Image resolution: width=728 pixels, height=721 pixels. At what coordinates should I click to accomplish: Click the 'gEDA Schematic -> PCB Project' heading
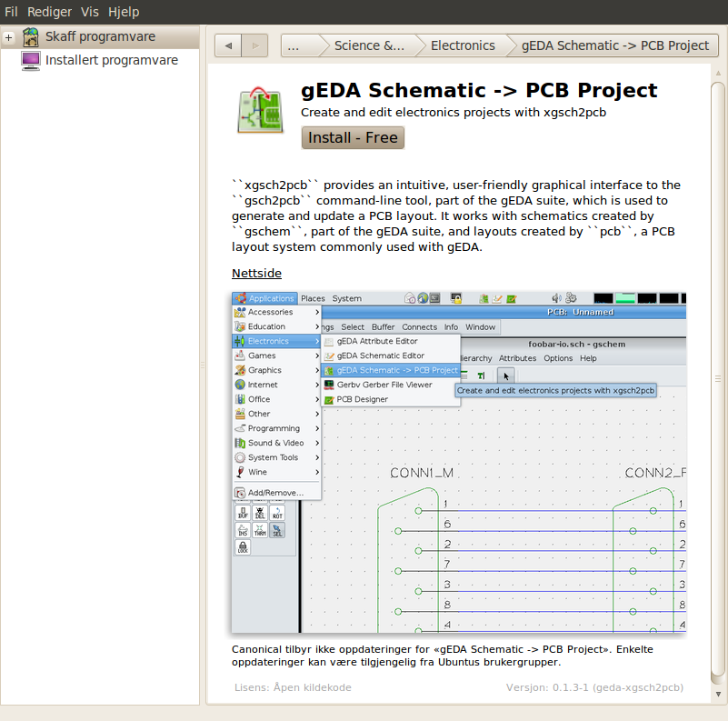click(479, 90)
